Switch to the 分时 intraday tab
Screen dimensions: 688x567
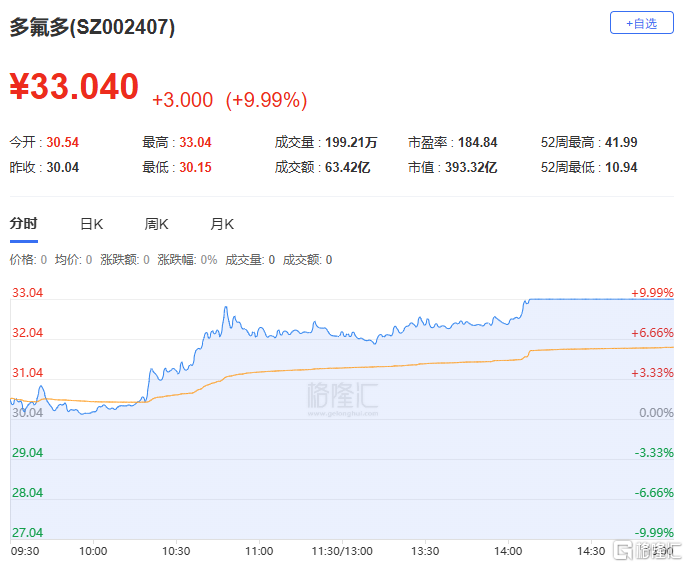(23, 224)
